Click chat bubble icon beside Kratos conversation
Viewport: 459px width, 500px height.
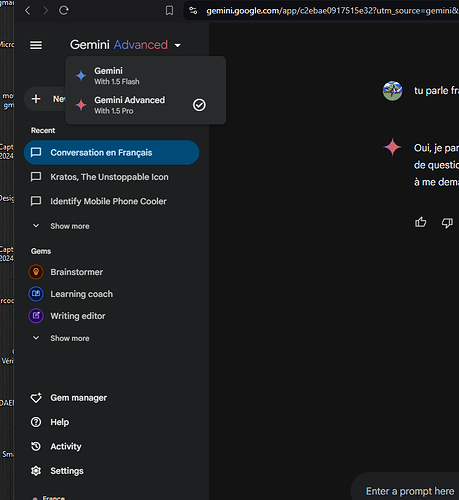click(36, 177)
